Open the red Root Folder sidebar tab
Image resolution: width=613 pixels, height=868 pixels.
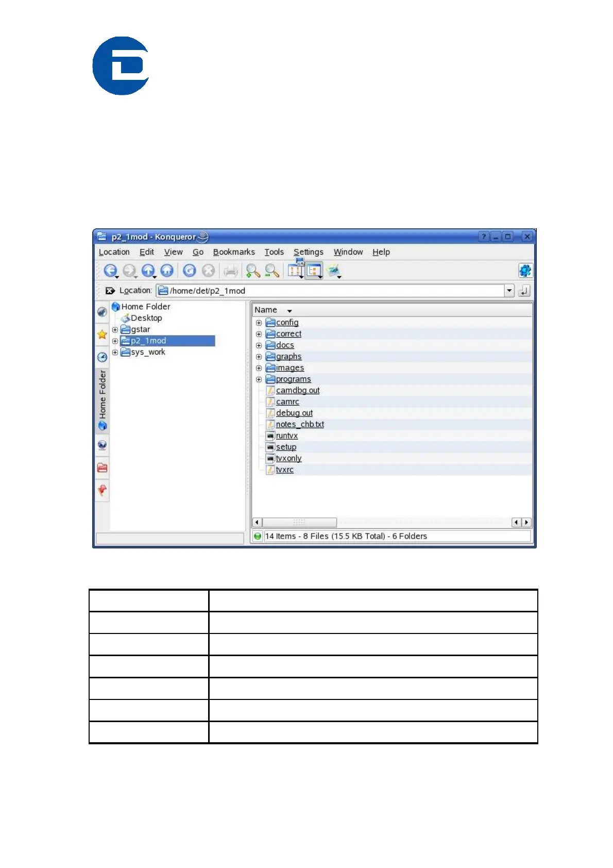pos(102,468)
